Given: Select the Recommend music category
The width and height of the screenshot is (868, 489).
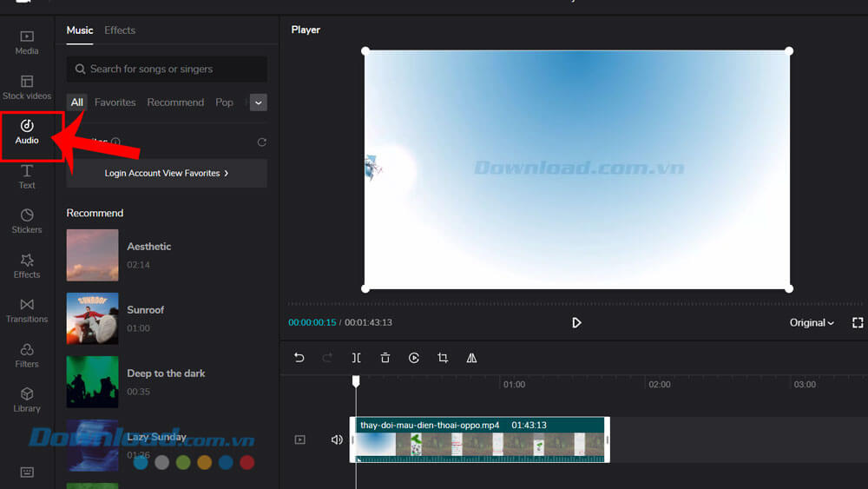Looking at the screenshot, I should tap(175, 102).
